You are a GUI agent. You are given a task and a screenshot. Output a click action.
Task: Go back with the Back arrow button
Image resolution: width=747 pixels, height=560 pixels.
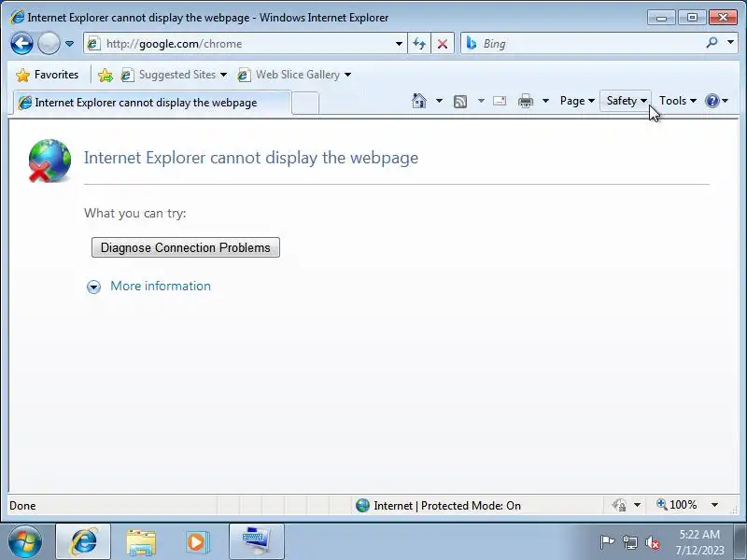[21, 44]
